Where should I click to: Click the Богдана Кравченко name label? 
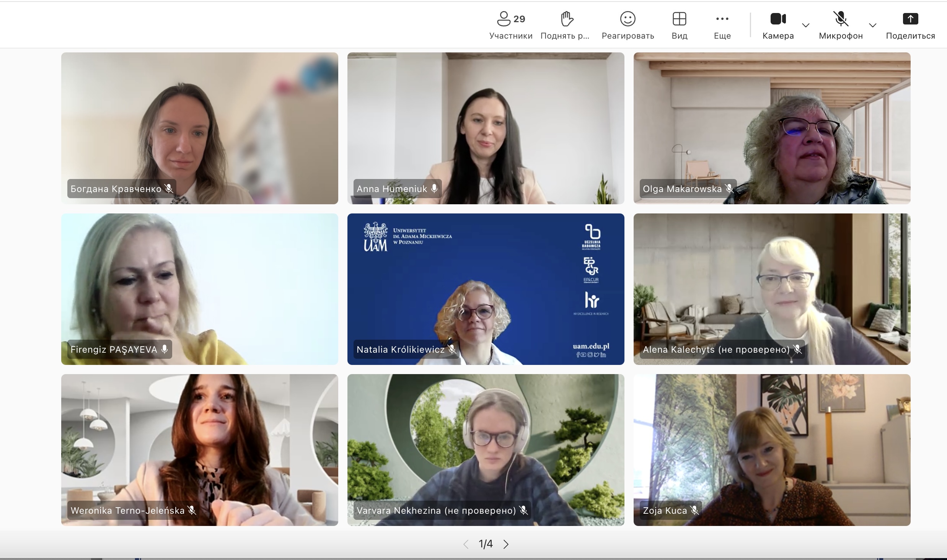(116, 189)
